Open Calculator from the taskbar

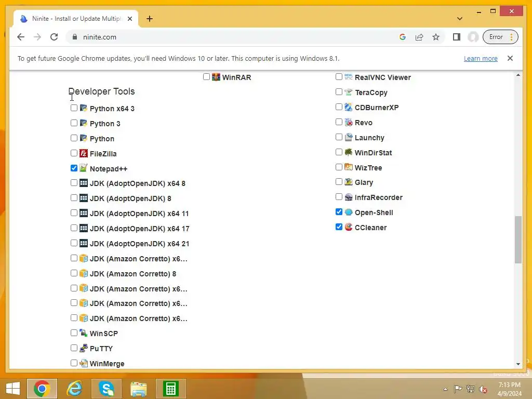click(170, 389)
